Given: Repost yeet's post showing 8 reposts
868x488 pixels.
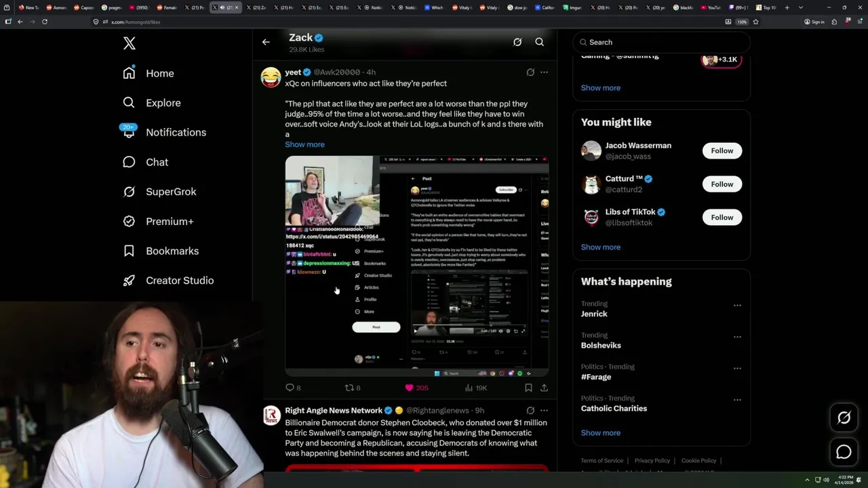Looking at the screenshot, I should pos(353,388).
